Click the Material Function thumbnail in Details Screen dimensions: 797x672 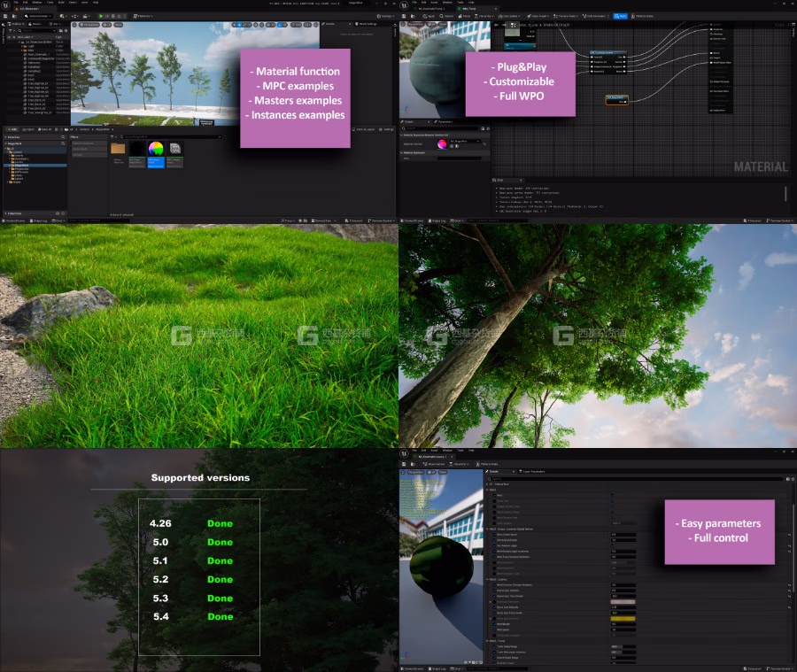(x=442, y=143)
